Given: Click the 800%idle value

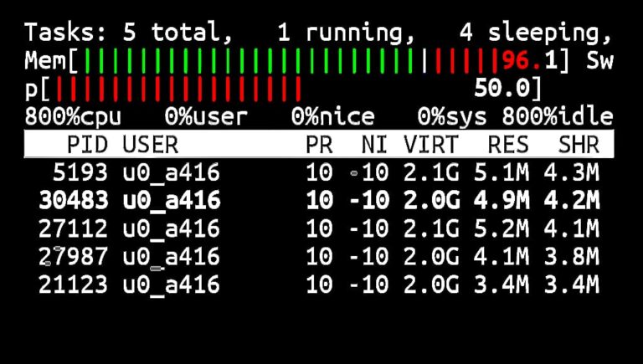Looking at the screenshot, I should point(558,117).
